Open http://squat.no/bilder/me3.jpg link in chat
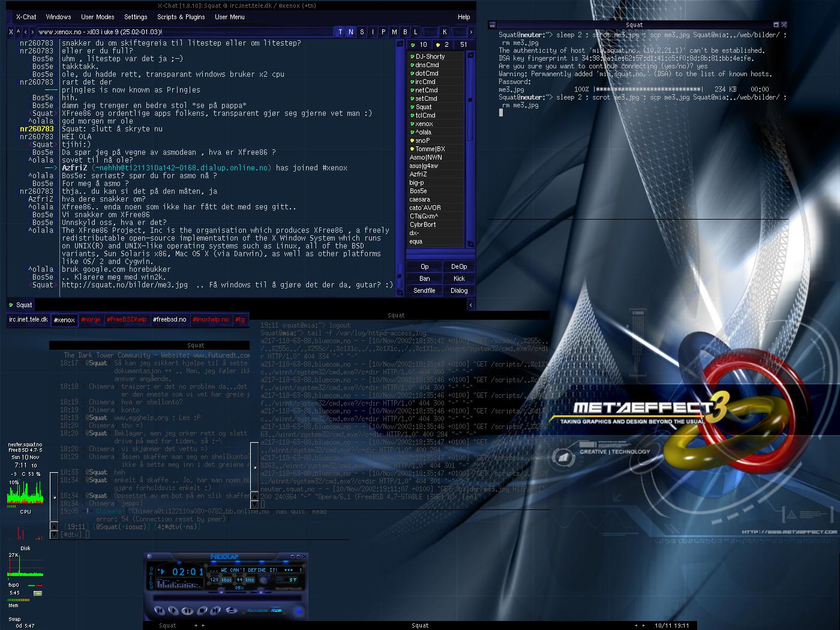 (125, 285)
